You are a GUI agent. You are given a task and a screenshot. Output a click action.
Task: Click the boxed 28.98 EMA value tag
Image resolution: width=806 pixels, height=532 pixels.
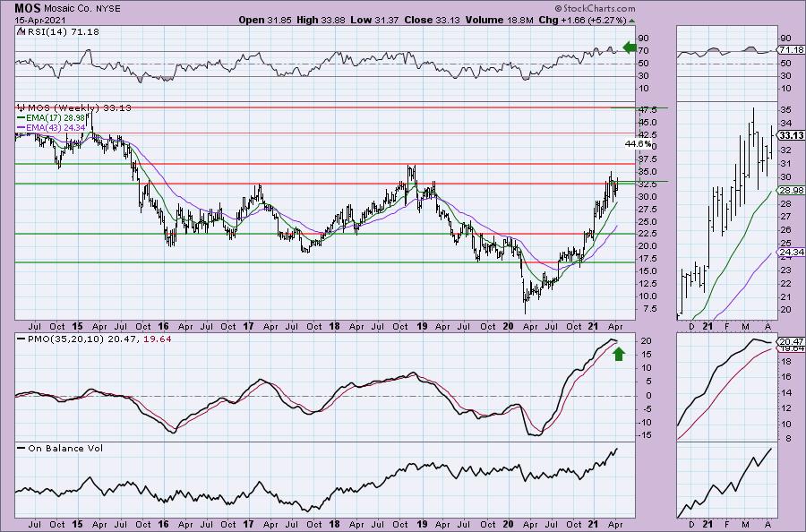pos(791,190)
